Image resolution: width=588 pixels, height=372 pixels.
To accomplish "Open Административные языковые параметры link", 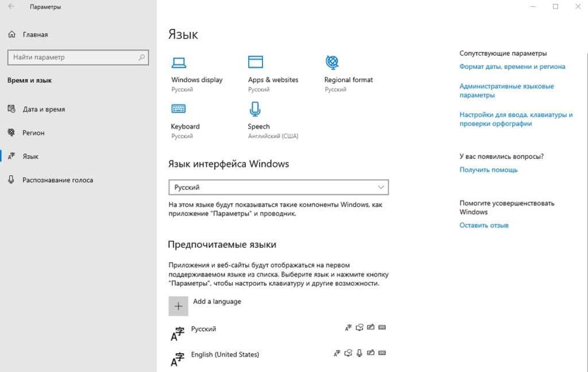I will (x=506, y=91).
